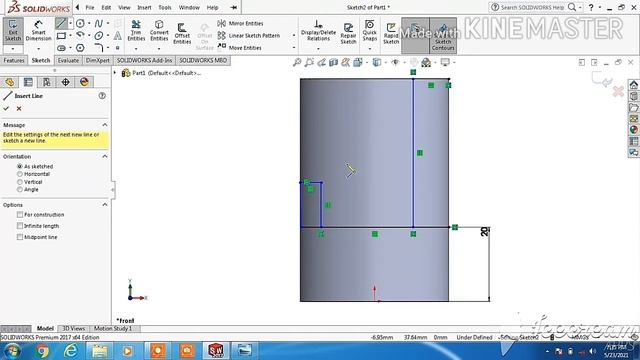Switch to Evaluate tab
The width and height of the screenshot is (640, 360).
[68, 60]
